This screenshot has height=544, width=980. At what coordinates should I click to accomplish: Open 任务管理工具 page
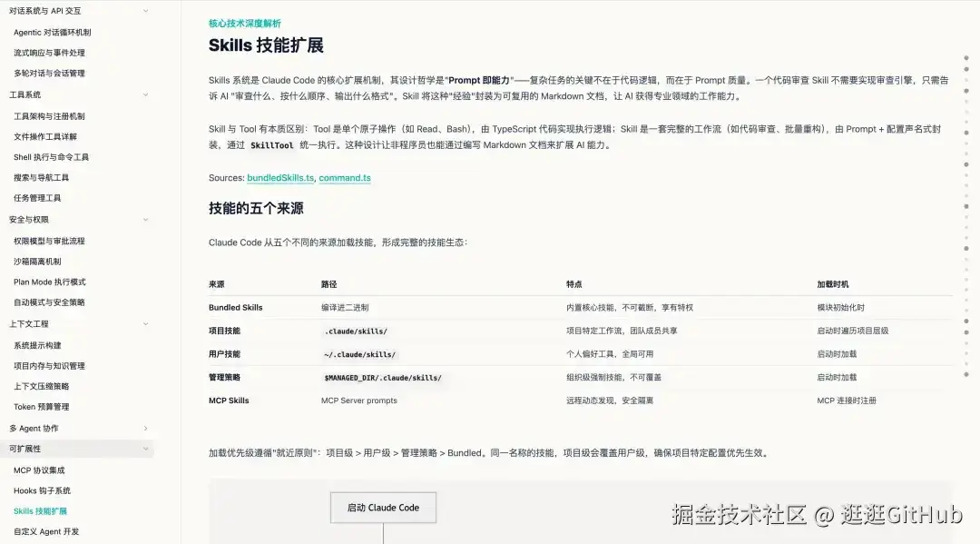37,198
